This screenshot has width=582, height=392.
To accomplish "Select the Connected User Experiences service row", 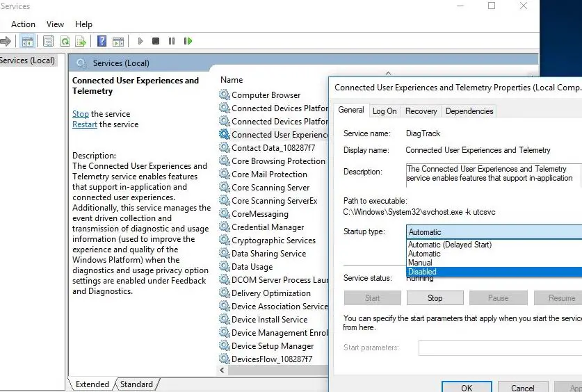I will point(274,134).
